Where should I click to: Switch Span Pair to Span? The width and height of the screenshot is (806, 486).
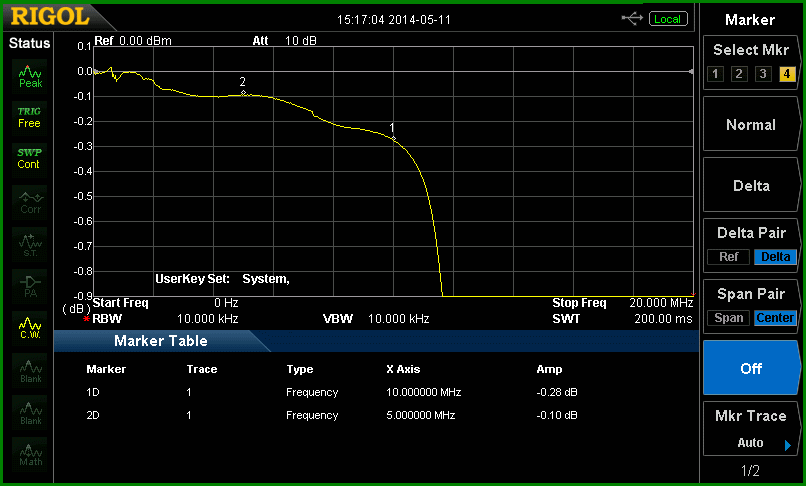(x=728, y=318)
